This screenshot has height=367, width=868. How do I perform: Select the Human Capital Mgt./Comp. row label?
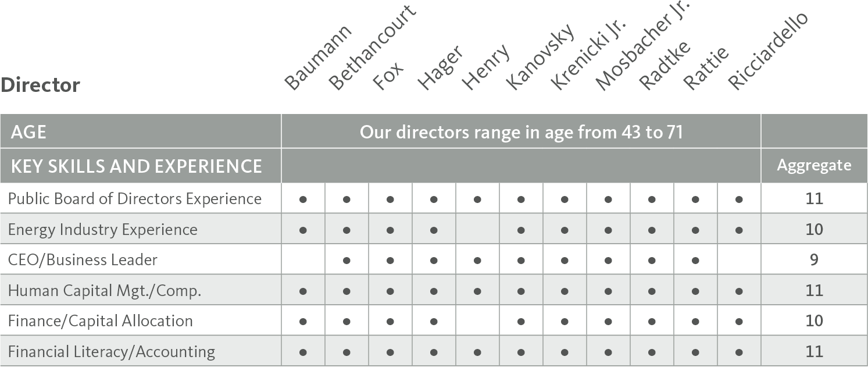coord(105,290)
